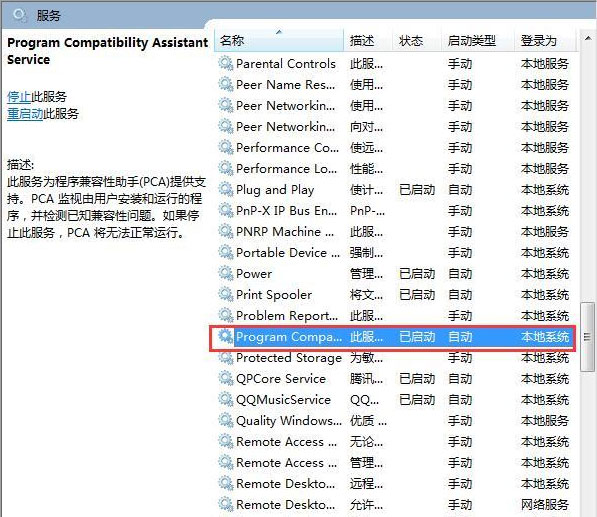Select the Peer Name Res... service name
The height and width of the screenshot is (517, 597).
click(x=286, y=85)
